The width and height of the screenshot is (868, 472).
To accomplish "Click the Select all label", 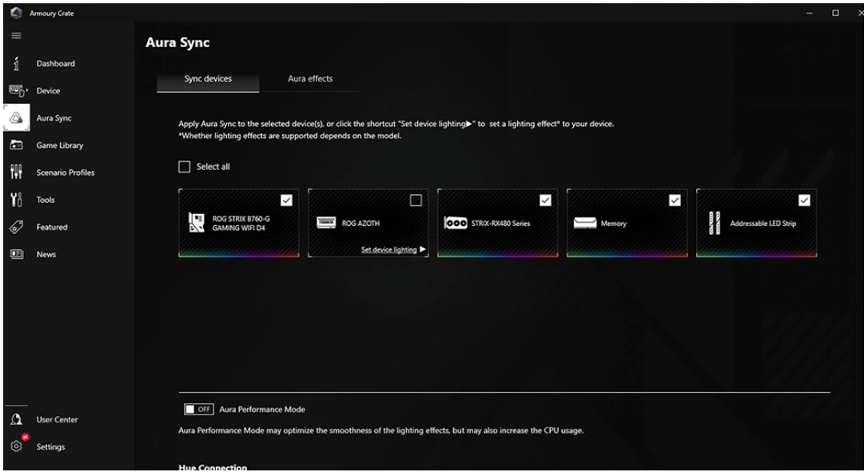I will (x=213, y=167).
